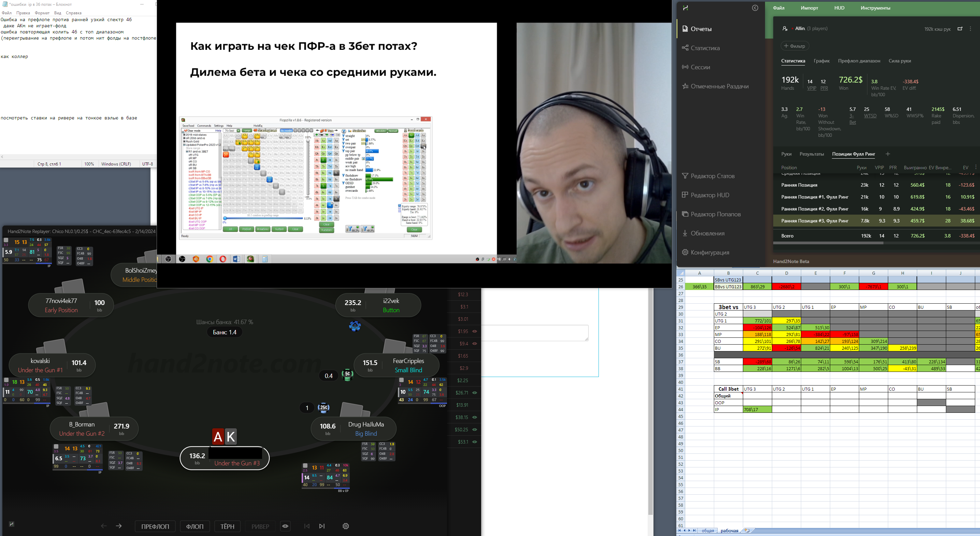This screenshot has height=536, width=980.
Task: Click export report icon near 192k кэш рук
Action: tap(960, 29)
